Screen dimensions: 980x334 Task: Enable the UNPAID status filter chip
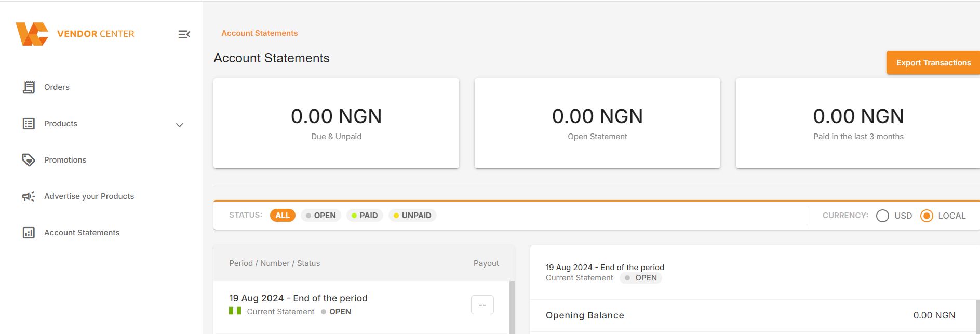[x=412, y=215]
